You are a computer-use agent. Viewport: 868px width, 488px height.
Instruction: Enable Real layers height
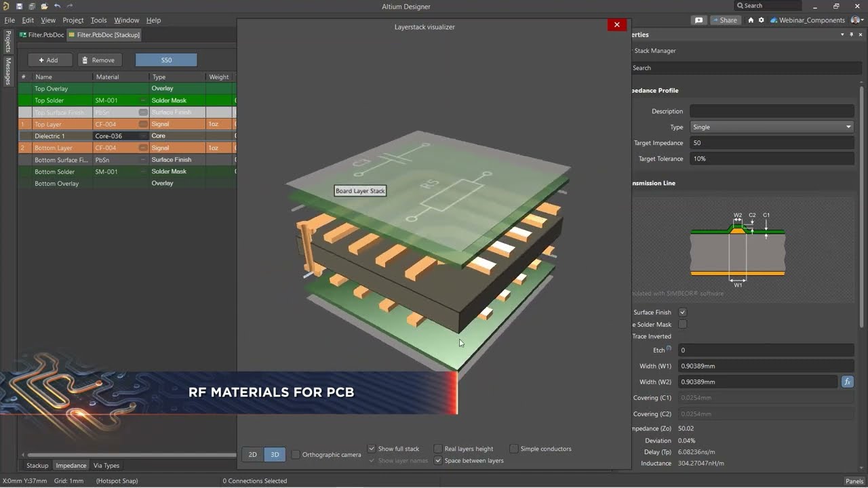[x=438, y=449]
